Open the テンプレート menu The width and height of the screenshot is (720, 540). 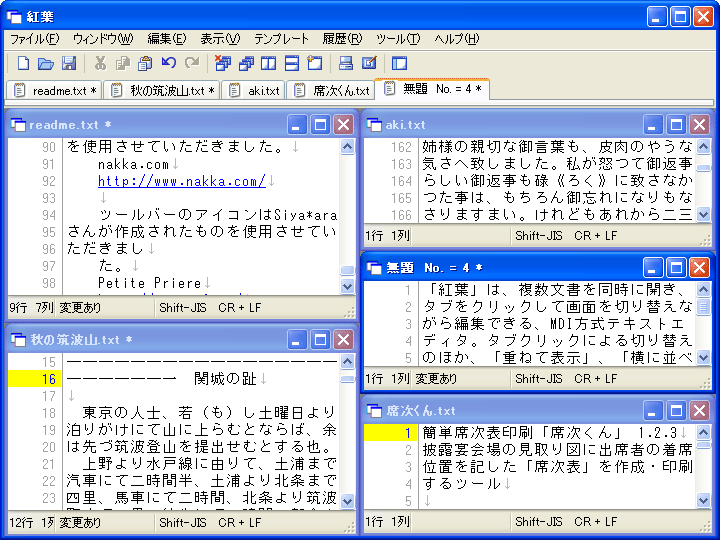point(281,39)
